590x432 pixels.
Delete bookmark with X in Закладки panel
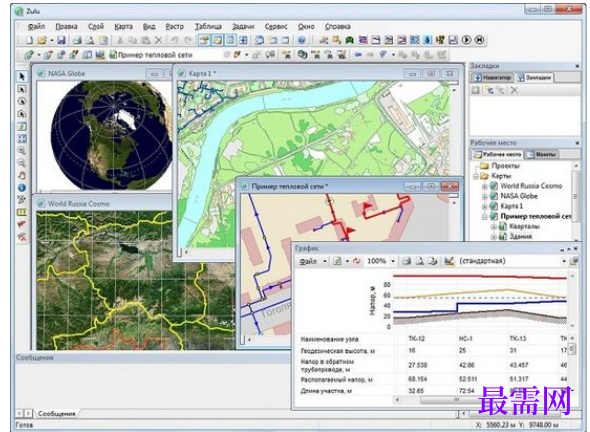514,90
